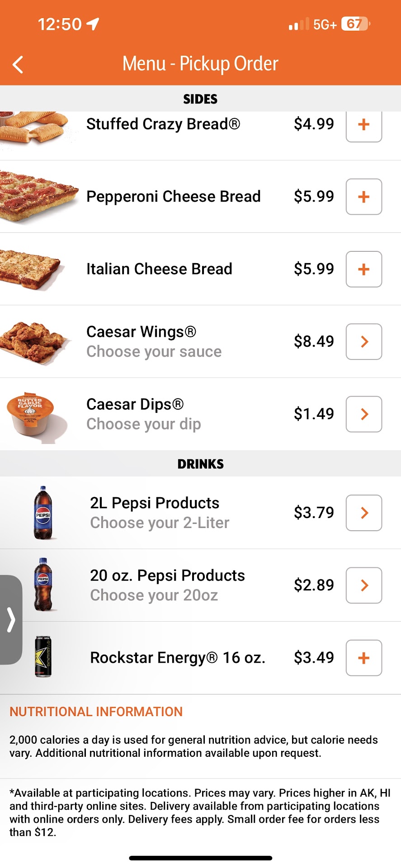Screen dimensions: 401x868
Task: Tap the 2-liter Pepsi bottle image
Action: 43,513
